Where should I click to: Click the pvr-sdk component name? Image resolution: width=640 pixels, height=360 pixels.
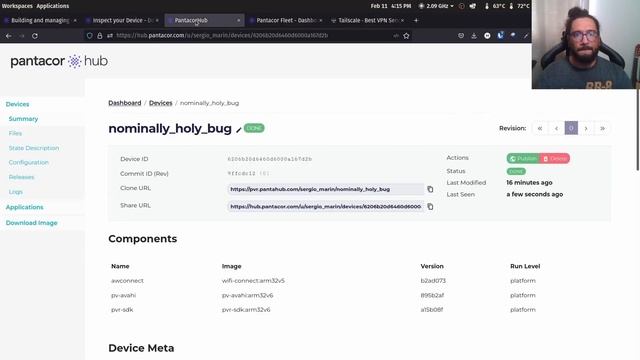click(x=122, y=310)
